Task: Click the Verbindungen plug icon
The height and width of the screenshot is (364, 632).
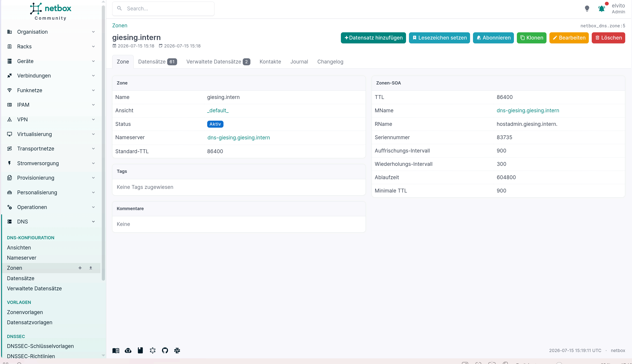Action: pos(10,76)
